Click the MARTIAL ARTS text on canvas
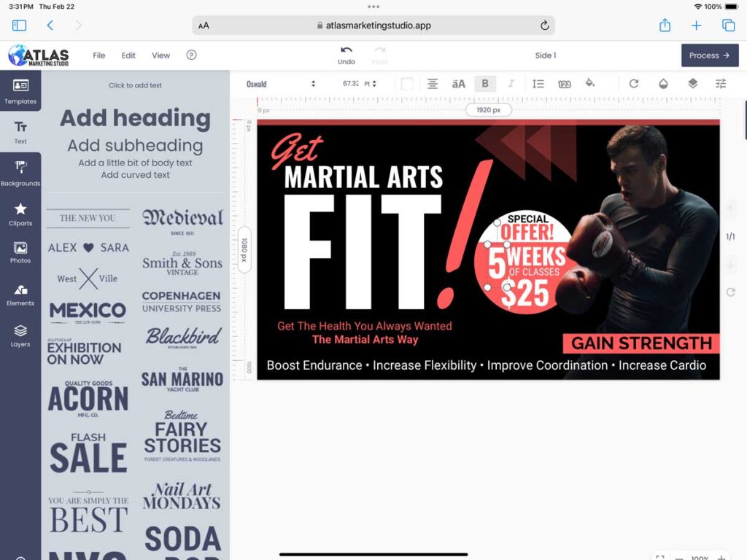 click(x=363, y=177)
